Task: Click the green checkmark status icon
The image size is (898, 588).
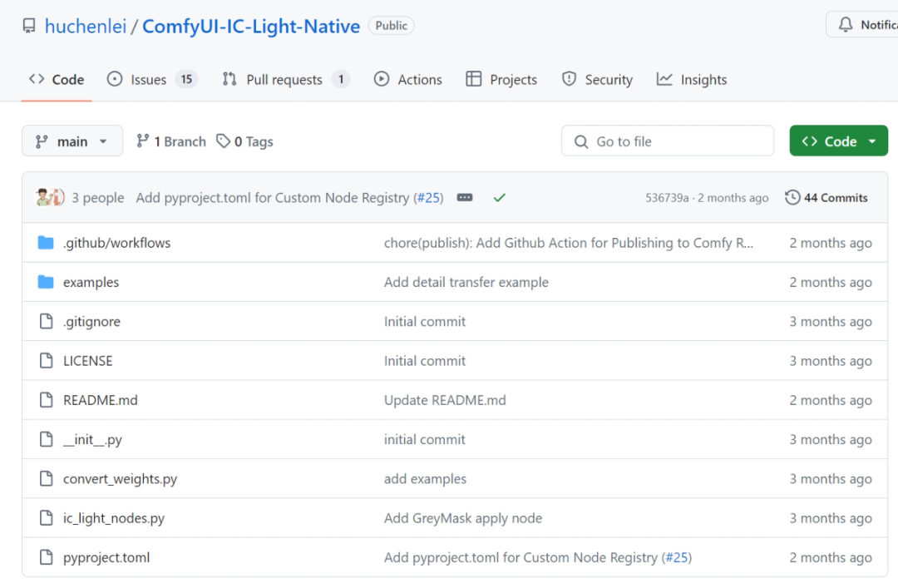Action: (500, 198)
